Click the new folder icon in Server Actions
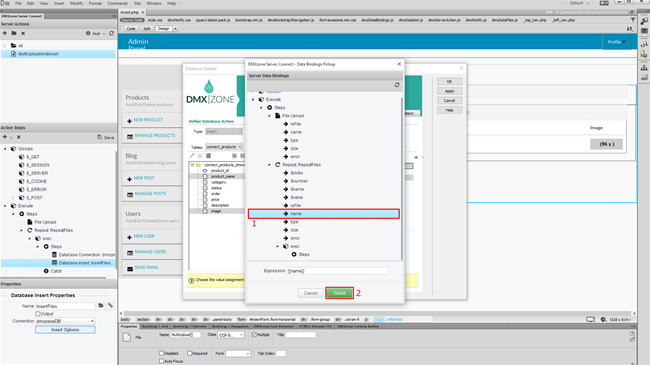The image size is (650, 365). [14, 33]
